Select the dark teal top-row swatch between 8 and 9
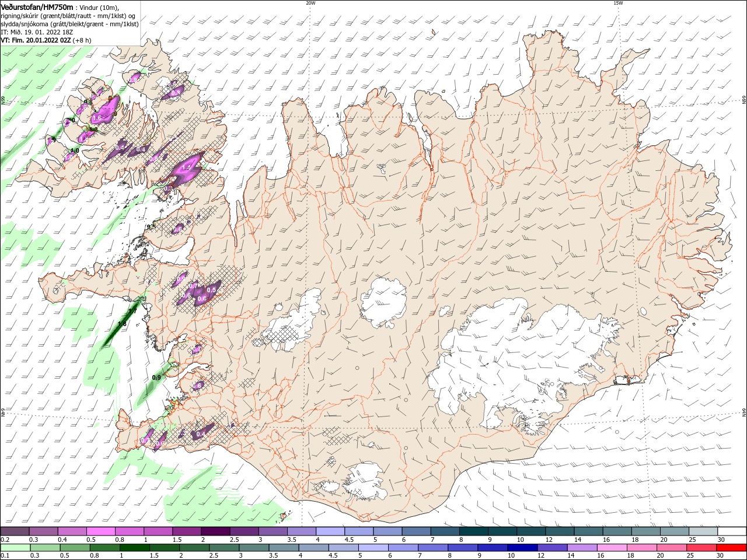This screenshot has width=747, height=560. click(473, 531)
